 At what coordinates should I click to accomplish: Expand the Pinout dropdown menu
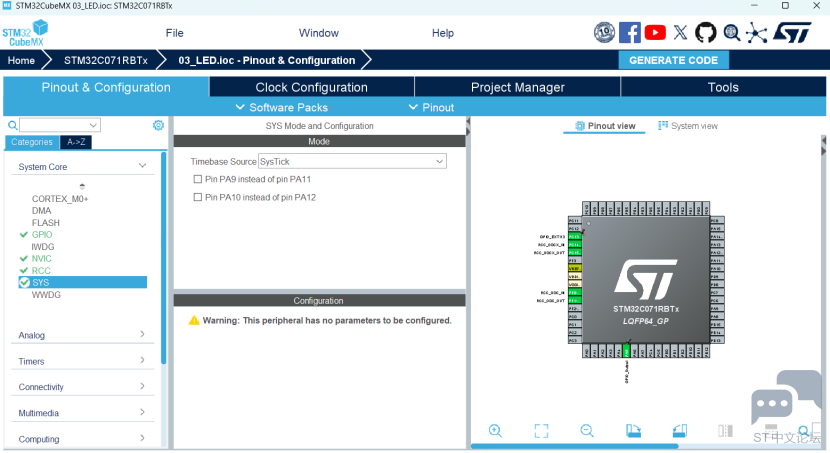coord(431,107)
